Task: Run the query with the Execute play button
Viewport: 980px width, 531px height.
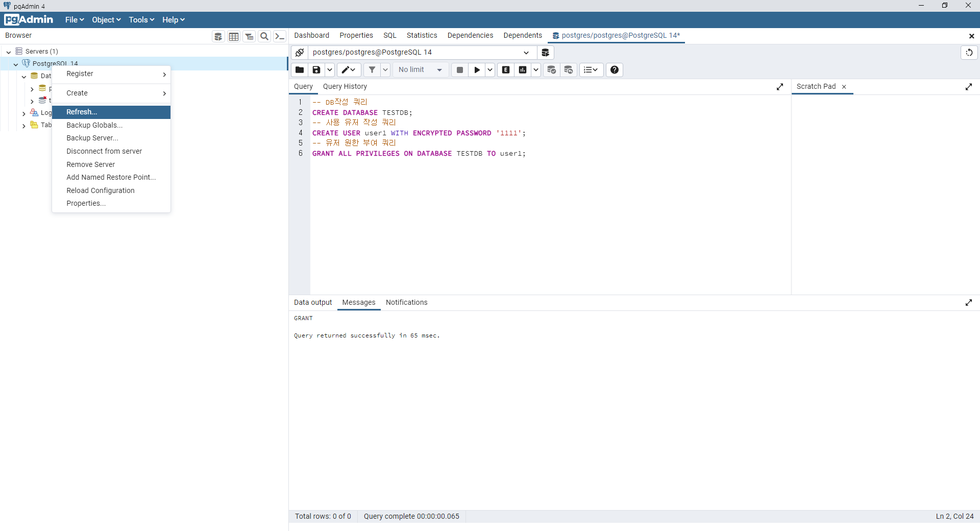Action: pyautogui.click(x=477, y=70)
